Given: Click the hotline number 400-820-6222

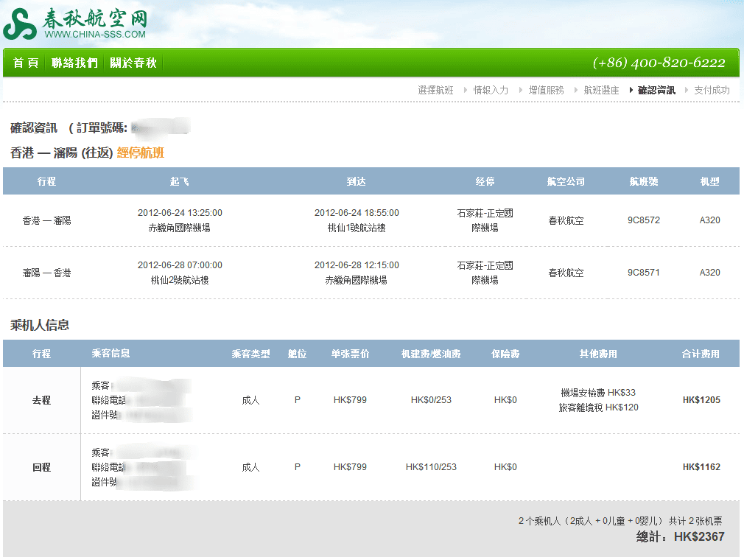Looking at the screenshot, I should (x=659, y=63).
